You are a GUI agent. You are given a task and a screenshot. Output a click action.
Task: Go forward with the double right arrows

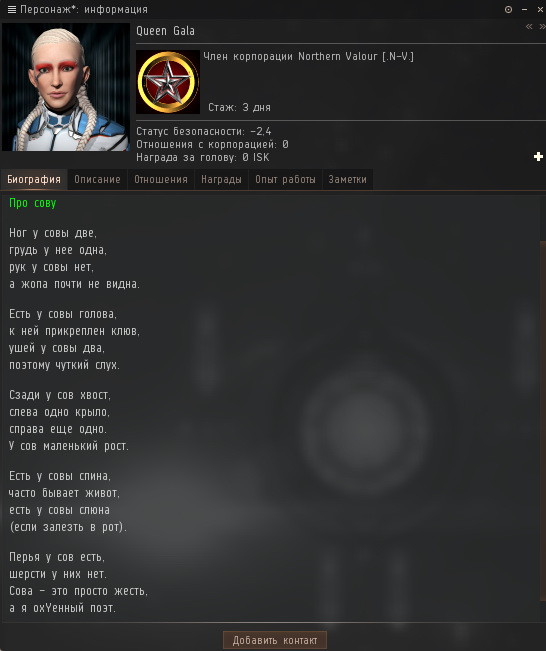pyautogui.click(x=542, y=27)
